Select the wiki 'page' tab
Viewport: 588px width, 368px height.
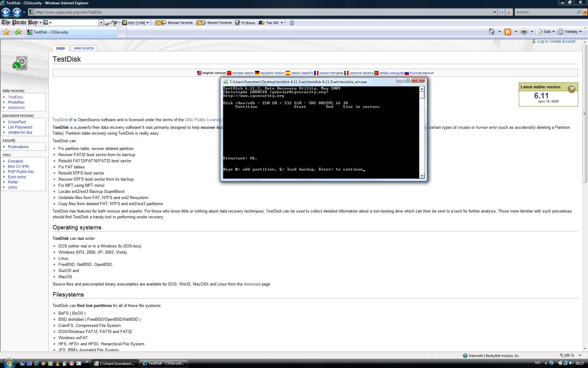point(60,48)
